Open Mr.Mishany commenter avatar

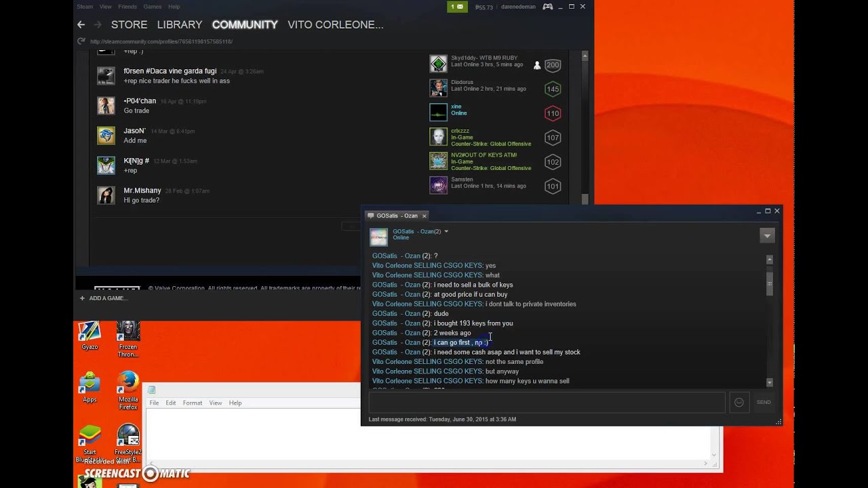106,195
